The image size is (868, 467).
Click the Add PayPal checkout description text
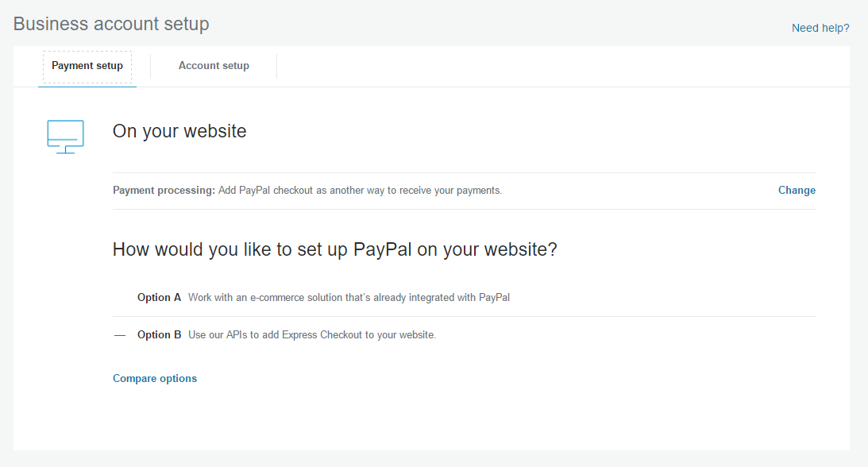[x=360, y=191]
